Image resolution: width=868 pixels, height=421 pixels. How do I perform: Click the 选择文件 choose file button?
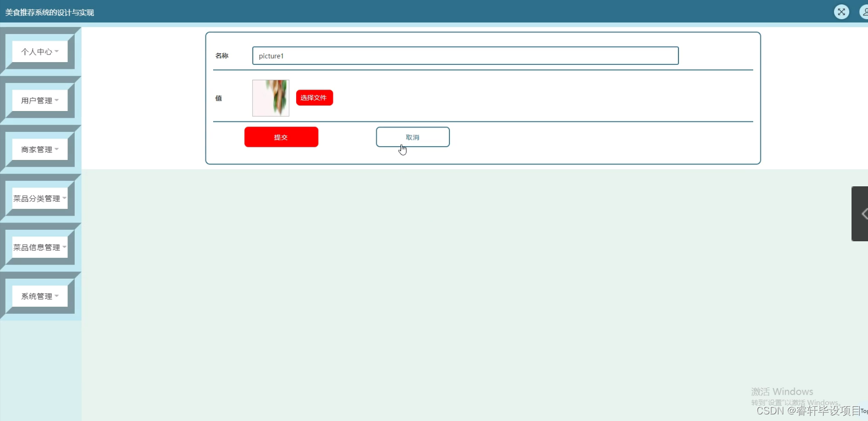coord(314,98)
